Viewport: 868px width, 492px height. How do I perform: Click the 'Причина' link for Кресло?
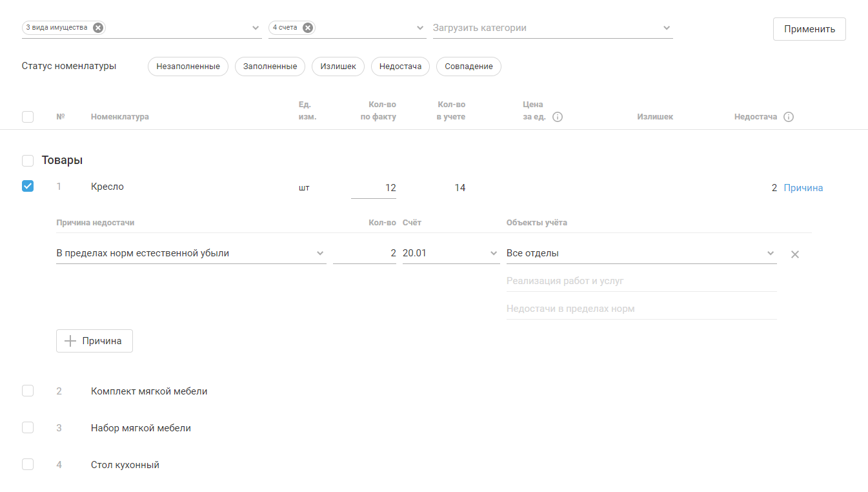803,188
